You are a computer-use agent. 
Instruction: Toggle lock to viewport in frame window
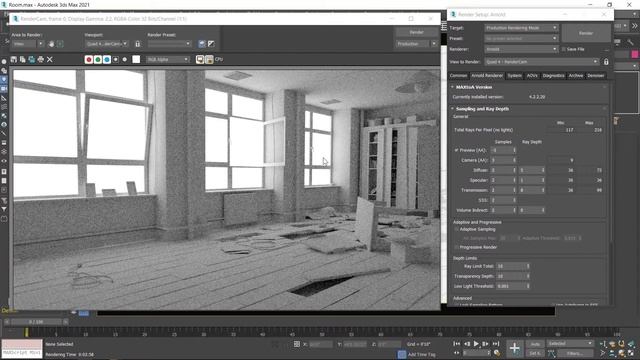(x=138, y=44)
